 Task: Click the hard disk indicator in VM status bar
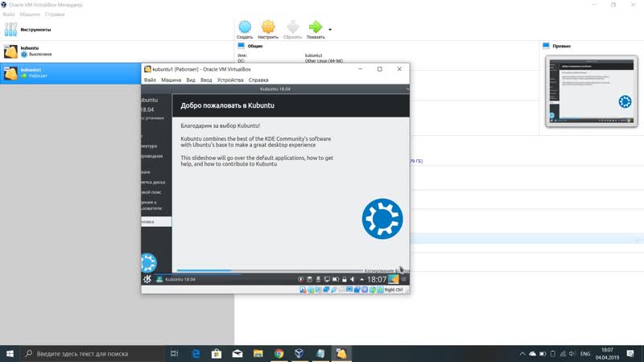pyautogui.click(x=303, y=290)
